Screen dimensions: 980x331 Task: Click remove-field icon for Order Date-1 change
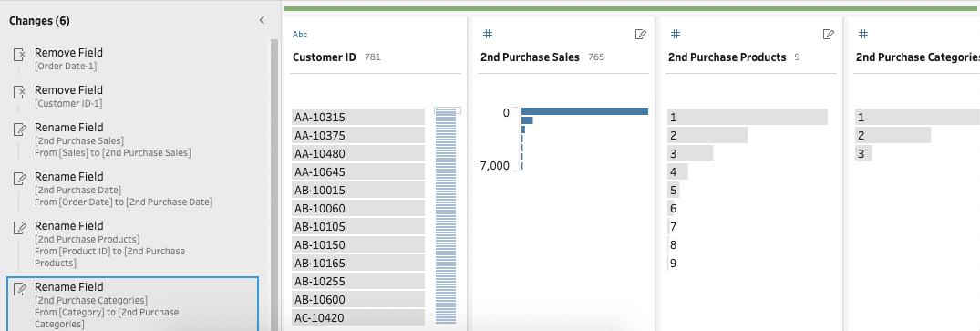[x=19, y=56]
